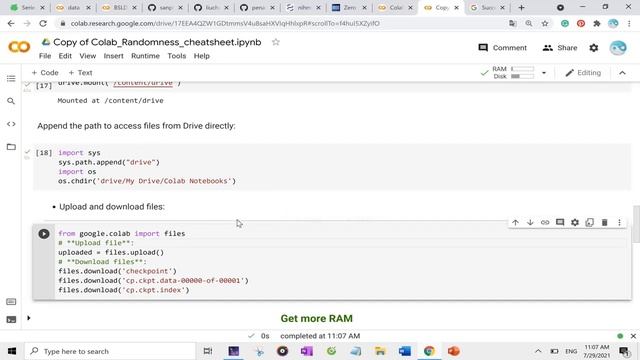Star the notebook next to title
This screenshot has width=640, height=360.
coord(276,42)
